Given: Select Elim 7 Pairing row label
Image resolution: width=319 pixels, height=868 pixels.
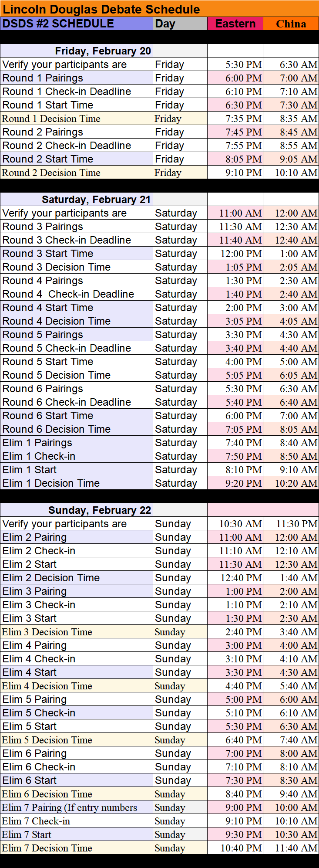Looking at the screenshot, I should [69, 807].
